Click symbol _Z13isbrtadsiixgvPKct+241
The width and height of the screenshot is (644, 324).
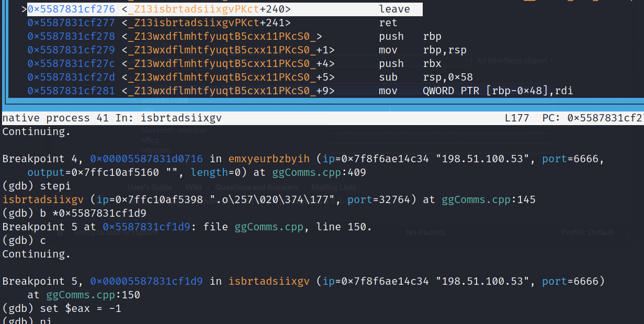(206, 23)
